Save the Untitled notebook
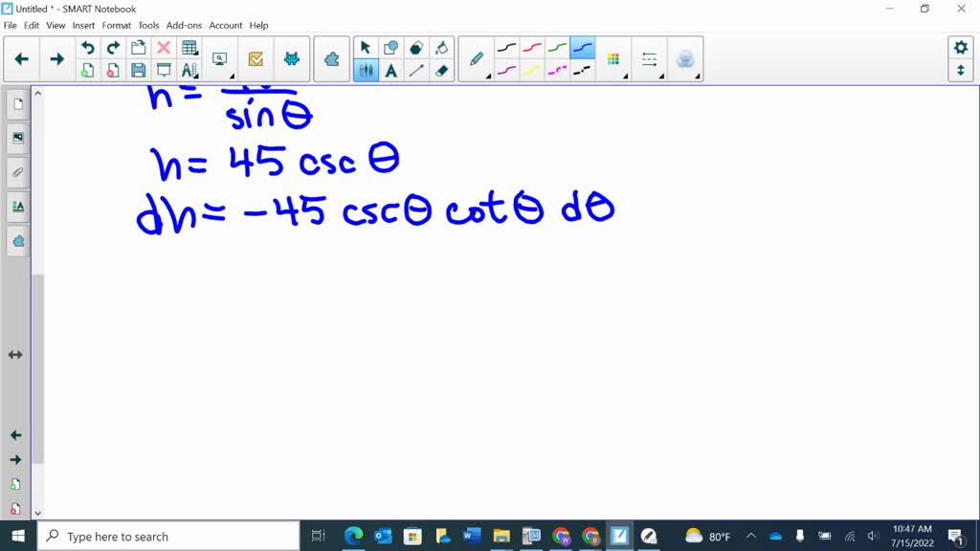 pyautogui.click(x=137, y=71)
